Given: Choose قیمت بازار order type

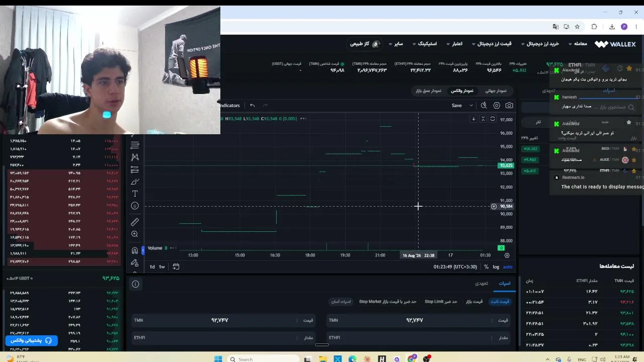Looking at the screenshot, I should (474, 302).
